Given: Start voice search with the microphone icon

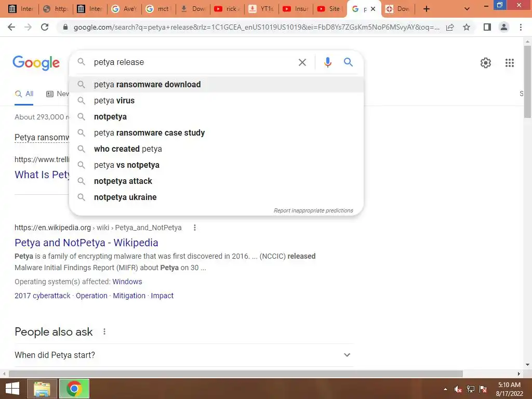Looking at the screenshot, I should click(327, 62).
